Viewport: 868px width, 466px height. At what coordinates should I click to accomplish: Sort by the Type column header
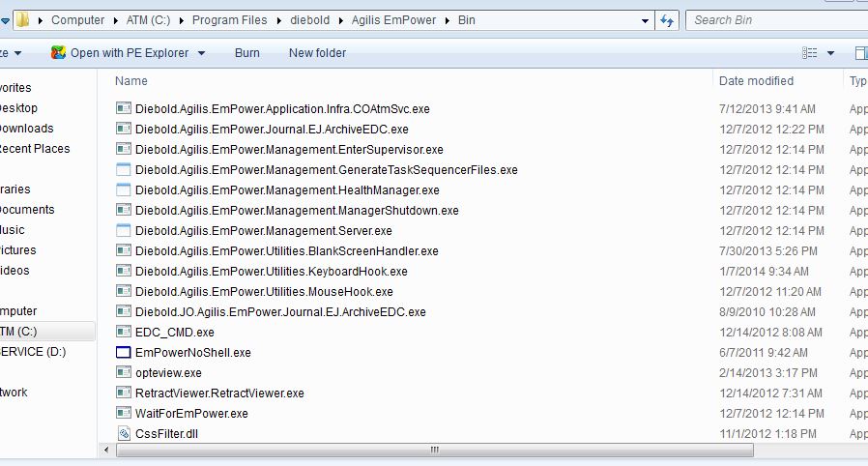pyautogui.click(x=858, y=81)
